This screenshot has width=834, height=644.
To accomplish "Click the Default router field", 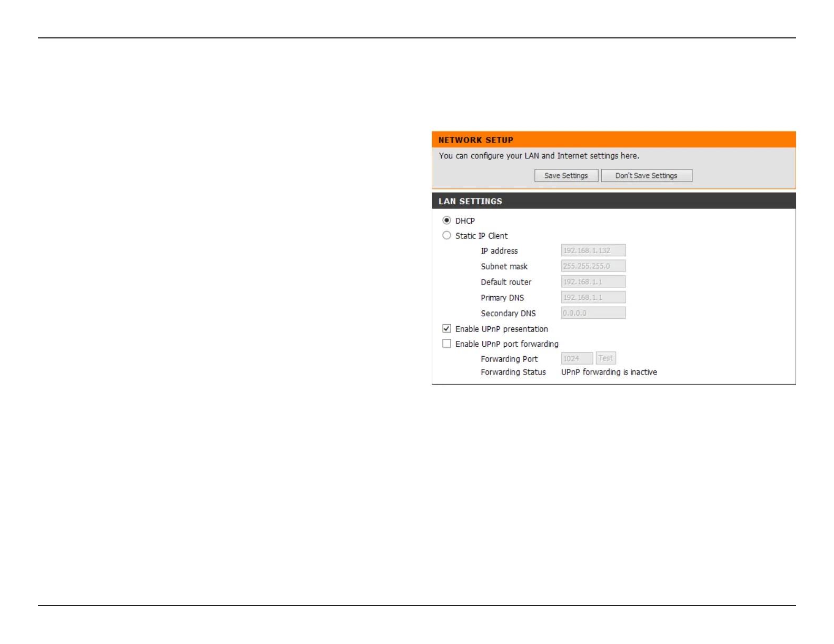I will [x=593, y=281].
